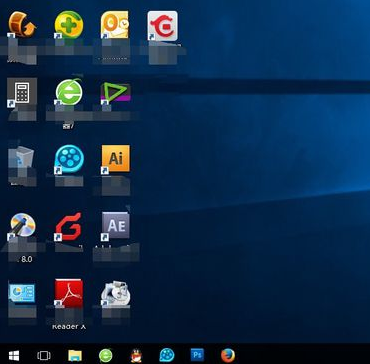Select the Recycle Bin desktop icon

(21, 157)
